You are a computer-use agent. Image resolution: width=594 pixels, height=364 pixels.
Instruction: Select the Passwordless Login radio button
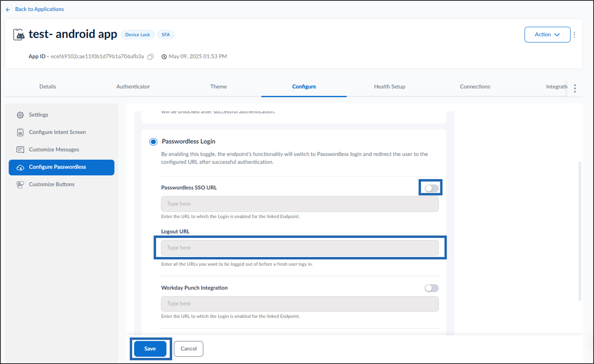click(x=153, y=142)
